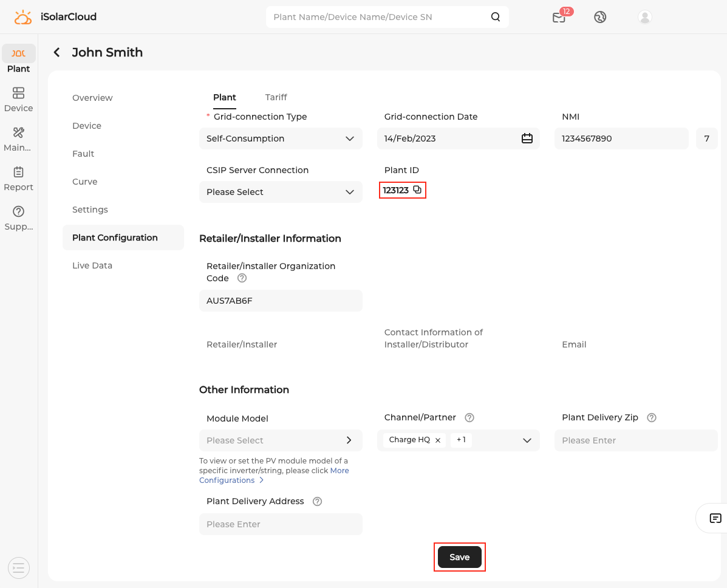Click the language globe icon
Screen dimensions: 727x588
tap(600, 17)
